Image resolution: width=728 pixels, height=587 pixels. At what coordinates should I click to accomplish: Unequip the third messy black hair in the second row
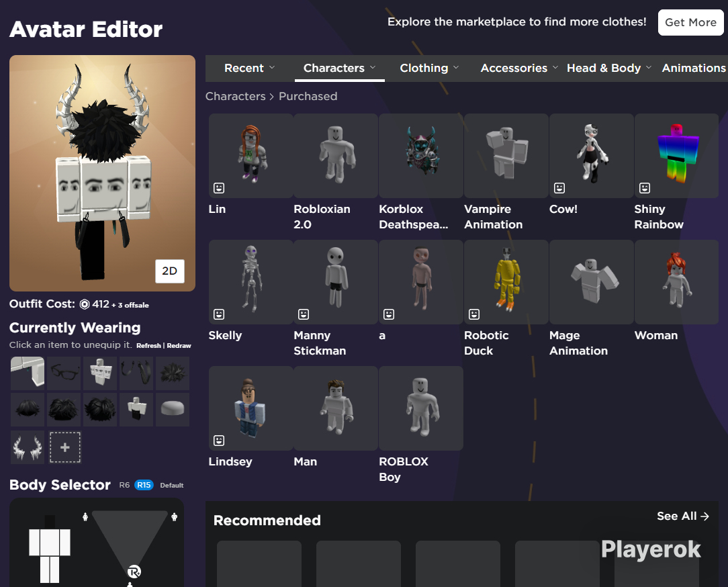click(x=100, y=410)
